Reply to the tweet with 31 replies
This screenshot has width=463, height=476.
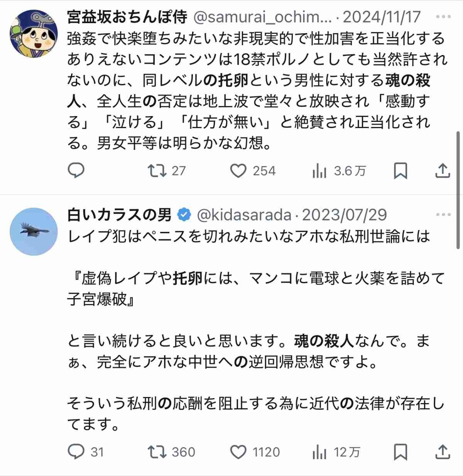coord(76,452)
